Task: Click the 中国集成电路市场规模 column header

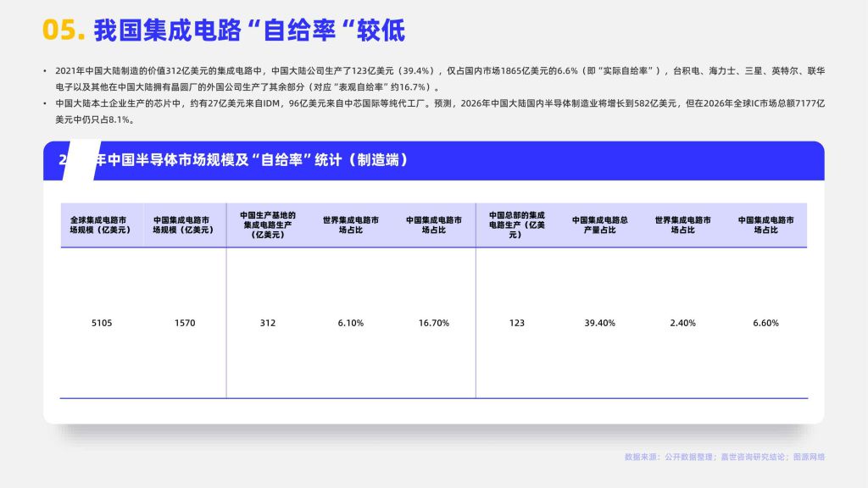Action: coord(184,225)
